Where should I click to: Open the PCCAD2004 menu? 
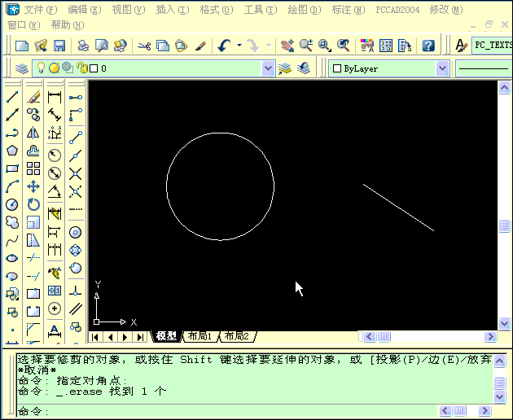397,10
